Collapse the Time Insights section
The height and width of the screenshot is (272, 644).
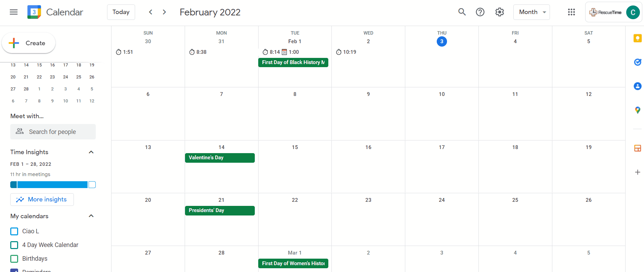point(91,152)
